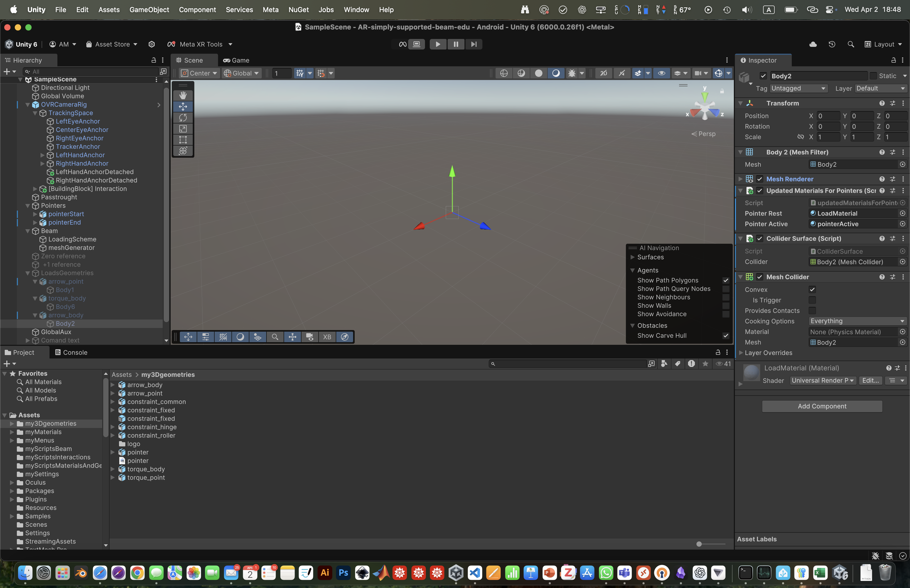Toggle the Static checkbox
This screenshot has width=910, height=588.
click(x=873, y=76)
